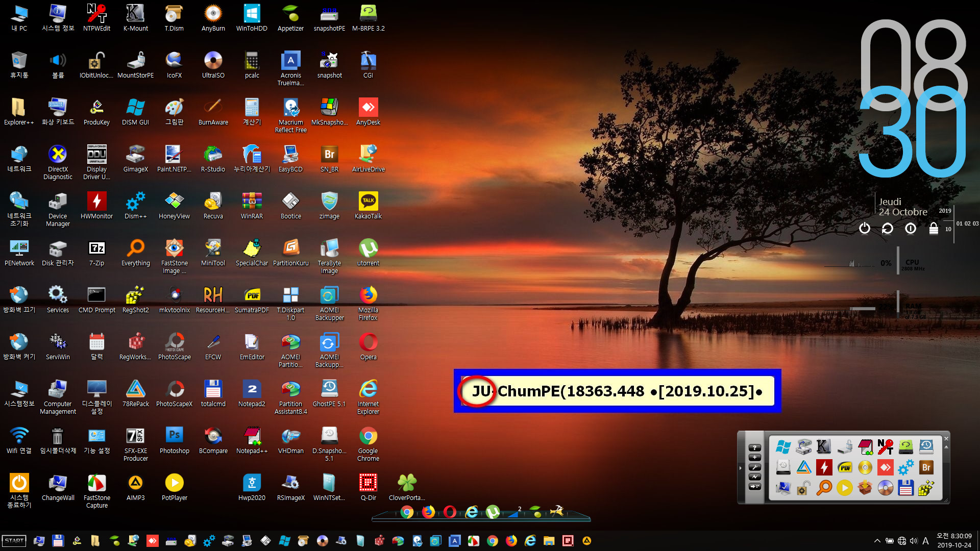Image resolution: width=980 pixels, height=551 pixels.
Task: Select the IcoFX desktop icon
Action: click(174, 65)
